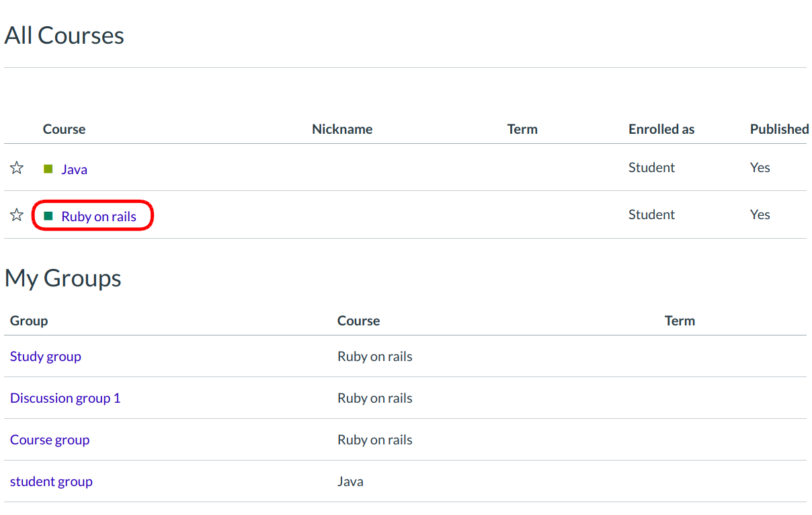Click the Term header in All Courses table

[522, 129]
